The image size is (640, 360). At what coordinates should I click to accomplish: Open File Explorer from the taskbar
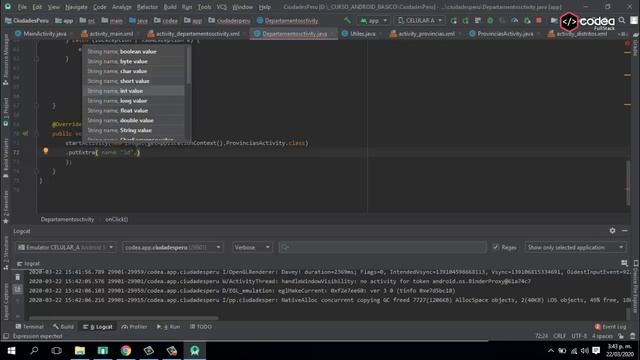click(80, 350)
